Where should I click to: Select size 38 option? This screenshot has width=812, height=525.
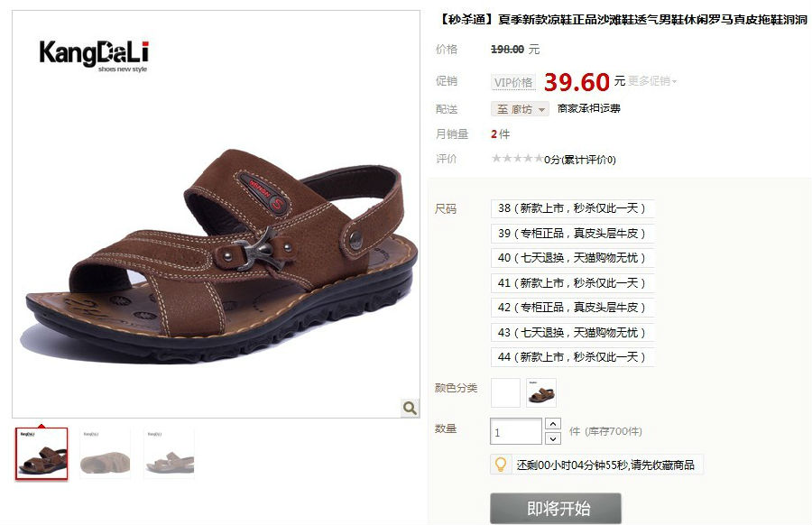(x=572, y=208)
